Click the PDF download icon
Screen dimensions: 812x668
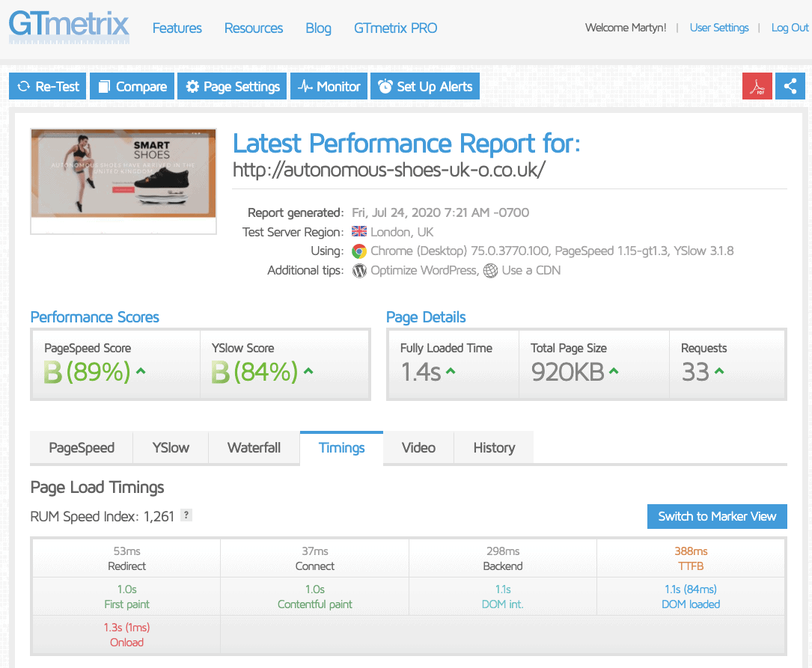pyautogui.click(x=757, y=86)
